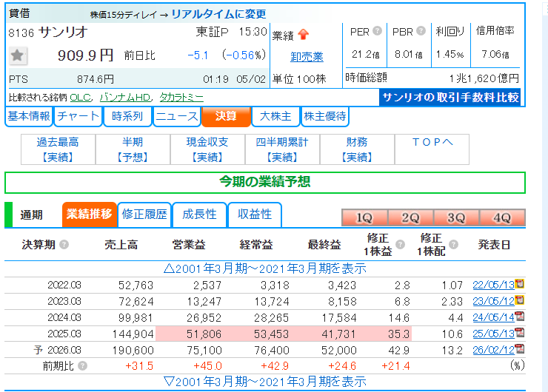
Task: Click the 売上高 column header
Action: pos(121,245)
